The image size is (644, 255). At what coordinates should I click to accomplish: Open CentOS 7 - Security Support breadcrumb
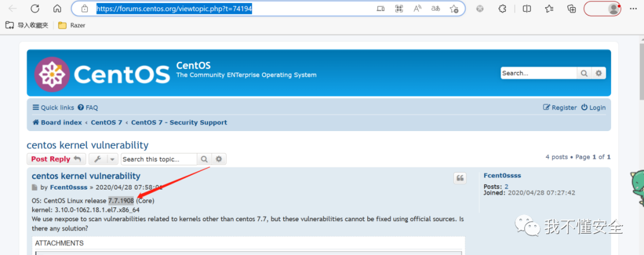tap(179, 122)
